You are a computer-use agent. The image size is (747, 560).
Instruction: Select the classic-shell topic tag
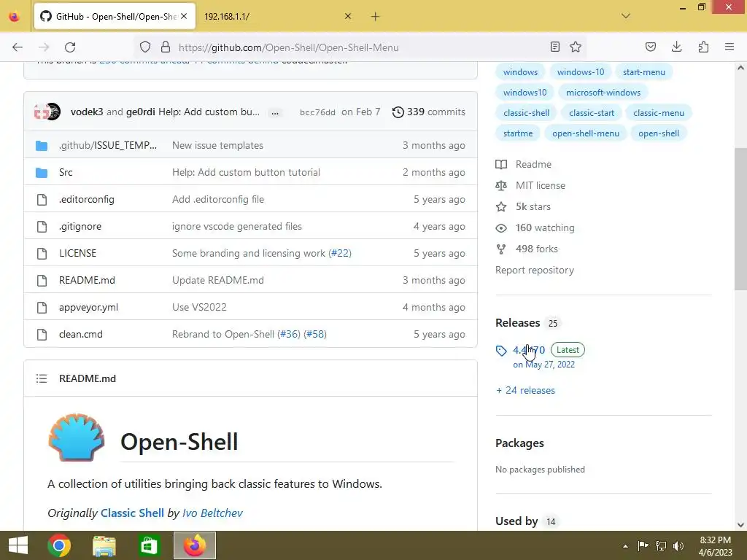tap(526, 113)
